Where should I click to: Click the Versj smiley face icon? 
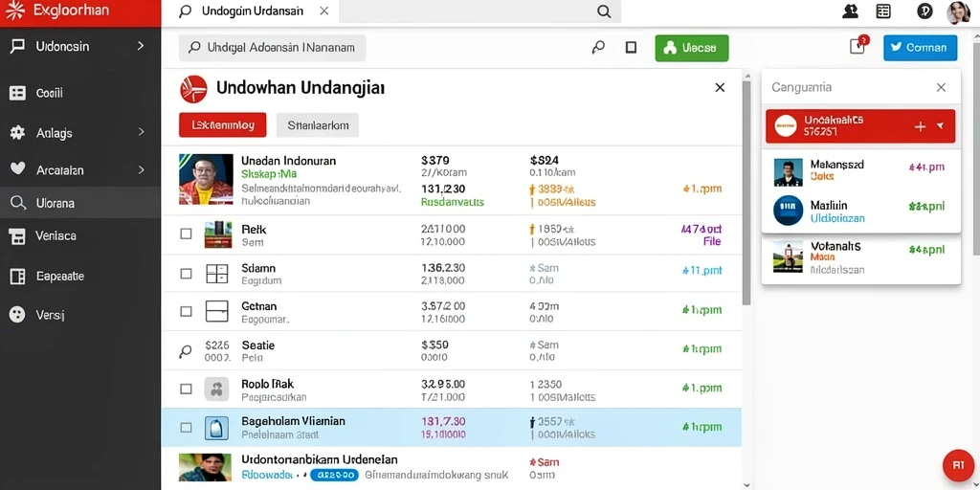(17, 315)
